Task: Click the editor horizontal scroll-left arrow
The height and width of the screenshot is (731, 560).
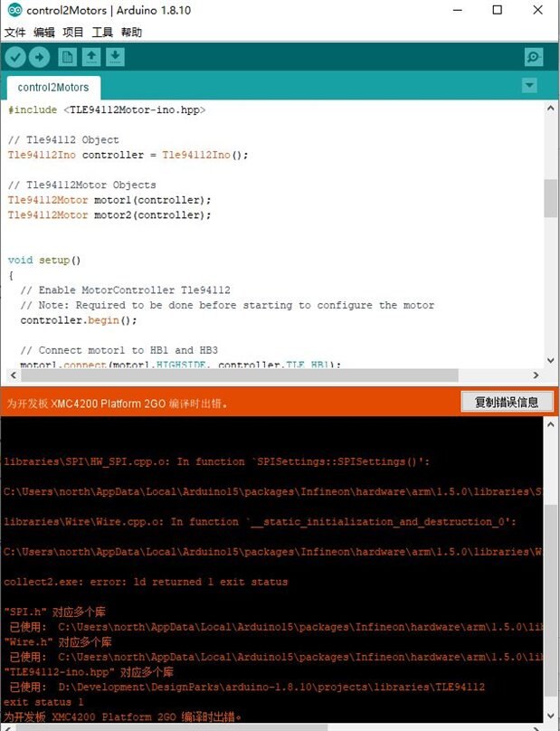Action: coord(13,375)
